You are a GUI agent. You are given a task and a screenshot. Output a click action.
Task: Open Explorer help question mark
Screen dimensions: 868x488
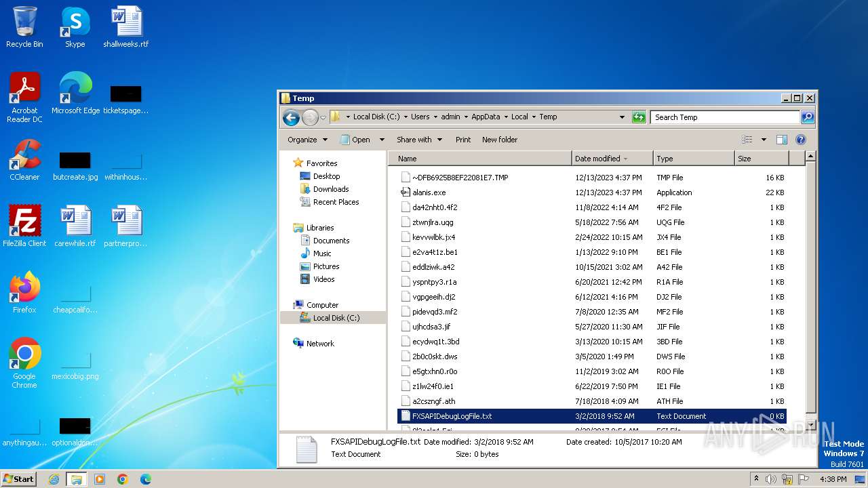point(800,140)
